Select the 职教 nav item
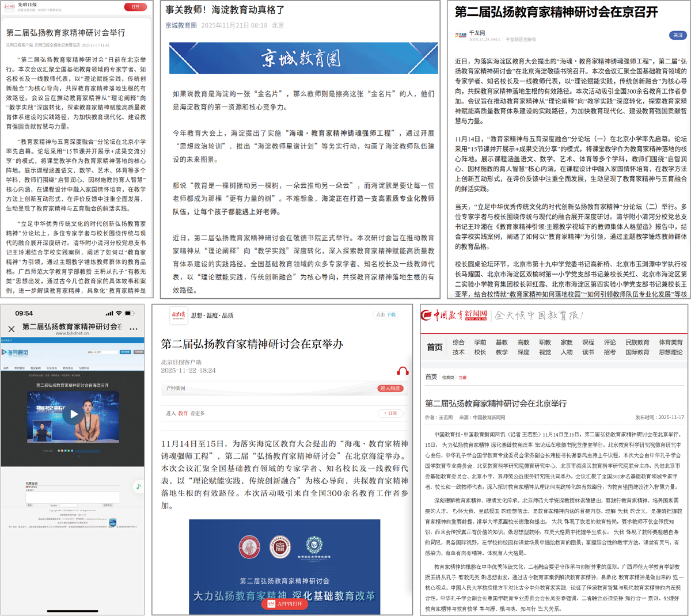 (x=545, y=343)
